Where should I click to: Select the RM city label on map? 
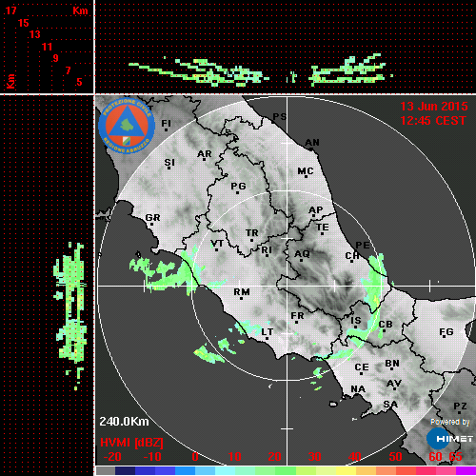[242, 291]
